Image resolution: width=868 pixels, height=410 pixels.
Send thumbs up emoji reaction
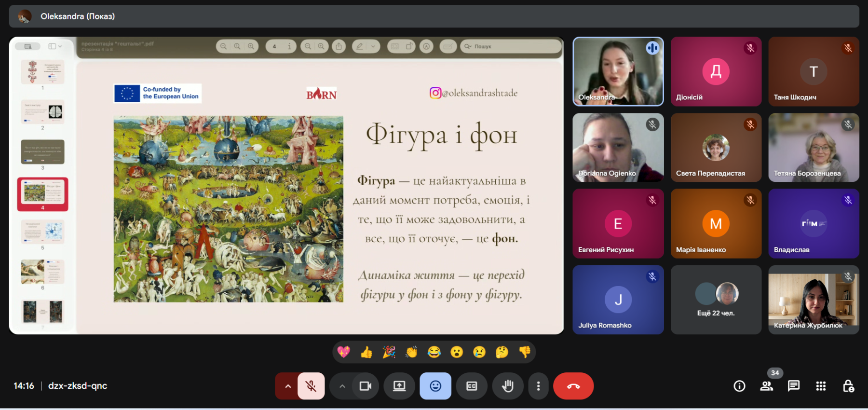pyautogui.click(x=366, y=353)
